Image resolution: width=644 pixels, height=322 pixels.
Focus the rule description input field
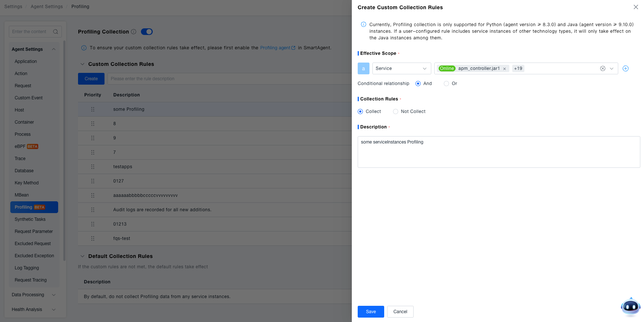tap(230, 79)
